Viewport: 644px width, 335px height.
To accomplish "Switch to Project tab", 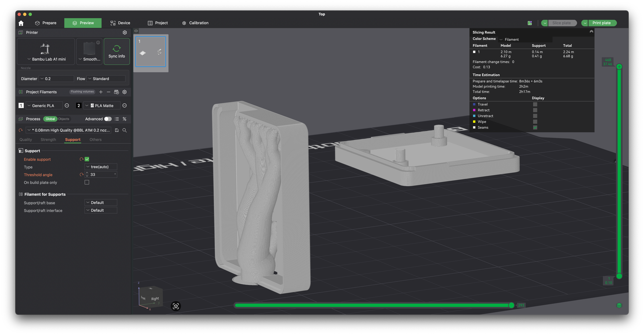I will click(x=158, y=23).
